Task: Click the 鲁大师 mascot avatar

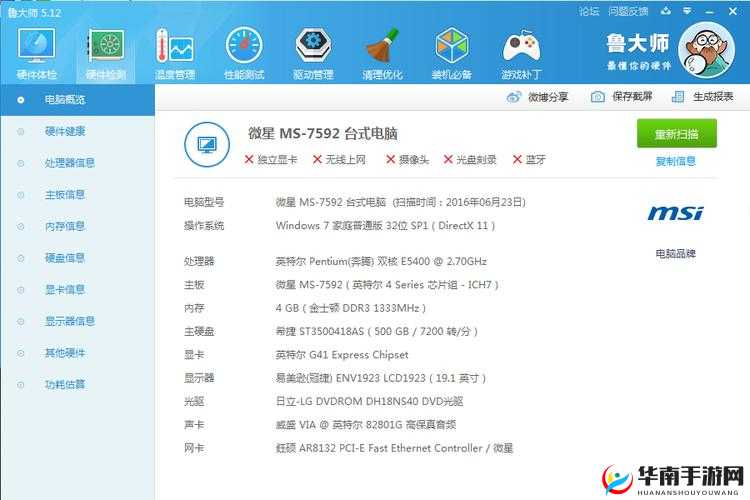Action: 706,49
